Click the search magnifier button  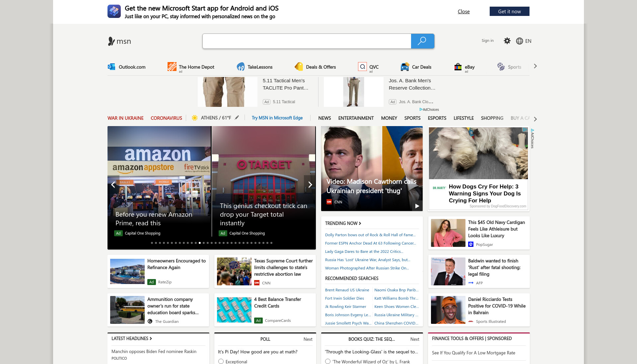pos(422,41)
